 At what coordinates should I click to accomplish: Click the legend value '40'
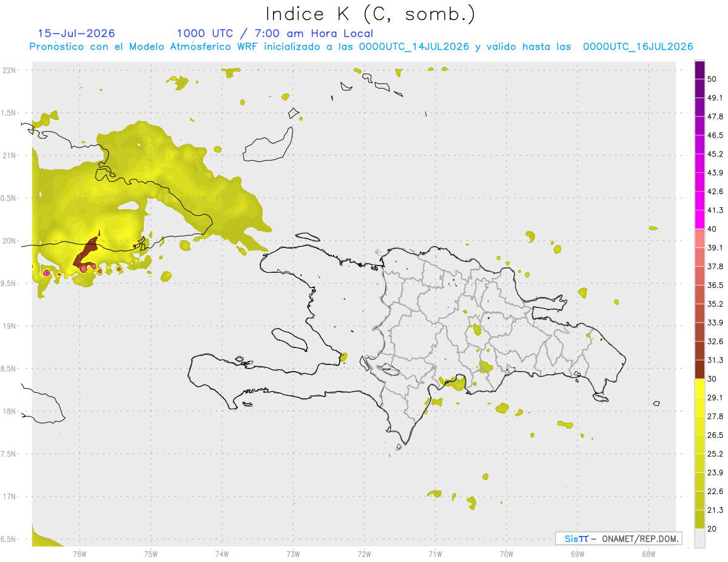712,229
